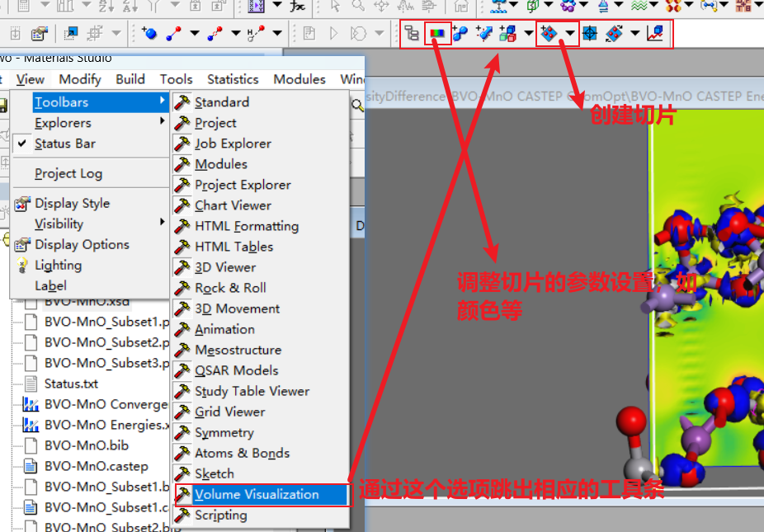This screenshot has height=532, width=764.
Task: Click the sort Z-to-A descending icon
Action: tap(130, 6)
